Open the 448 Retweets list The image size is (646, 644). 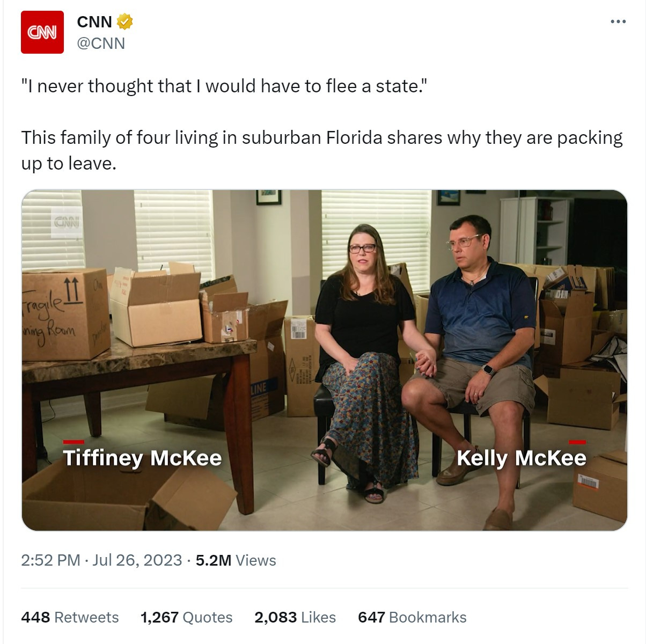(70, 617)
